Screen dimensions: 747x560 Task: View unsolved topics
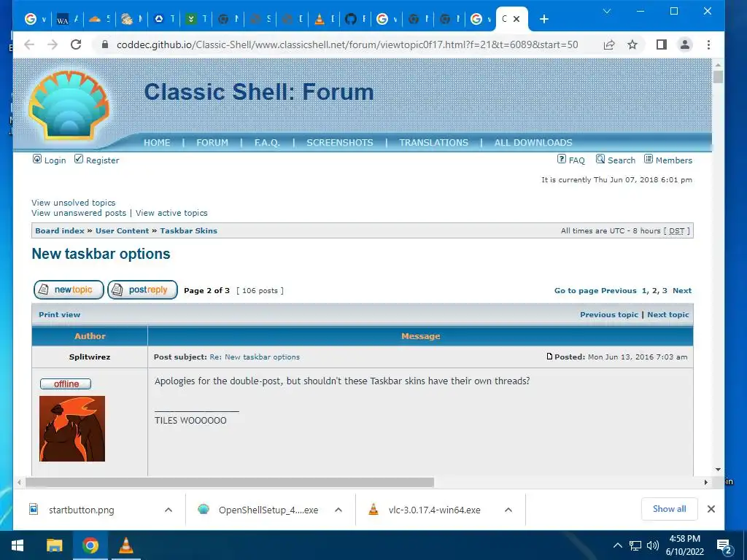74,203
